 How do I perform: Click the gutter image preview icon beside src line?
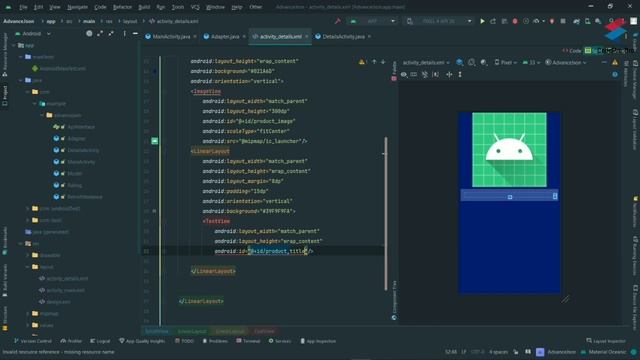(x=155, y=141)
